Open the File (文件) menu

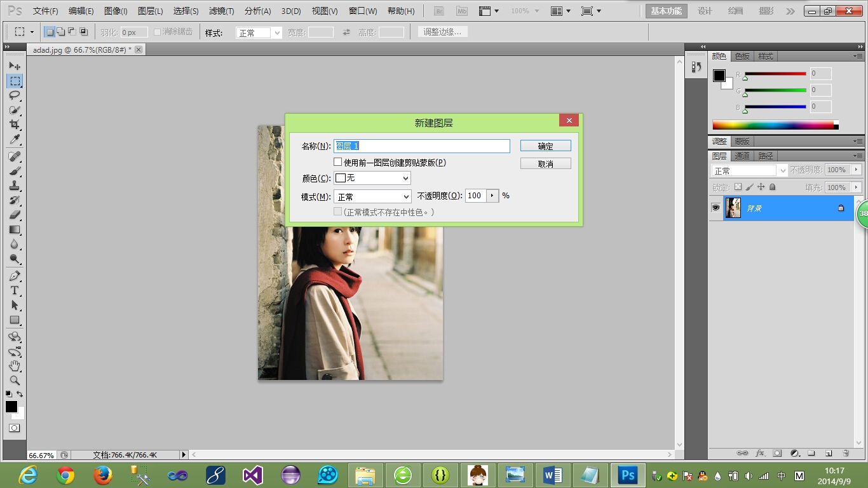point(46,11)
